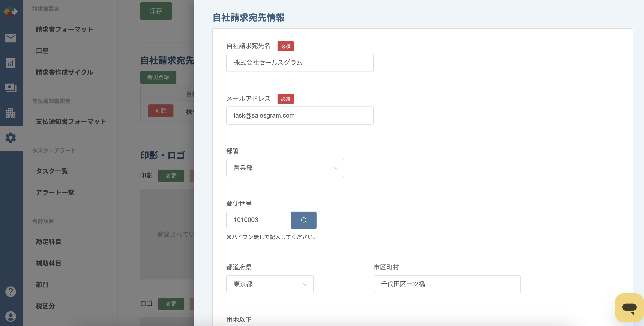Screen dimensions: 644x326
Task: Open 支払通知書フォーマット menu item
Action: tap(71, 122)
